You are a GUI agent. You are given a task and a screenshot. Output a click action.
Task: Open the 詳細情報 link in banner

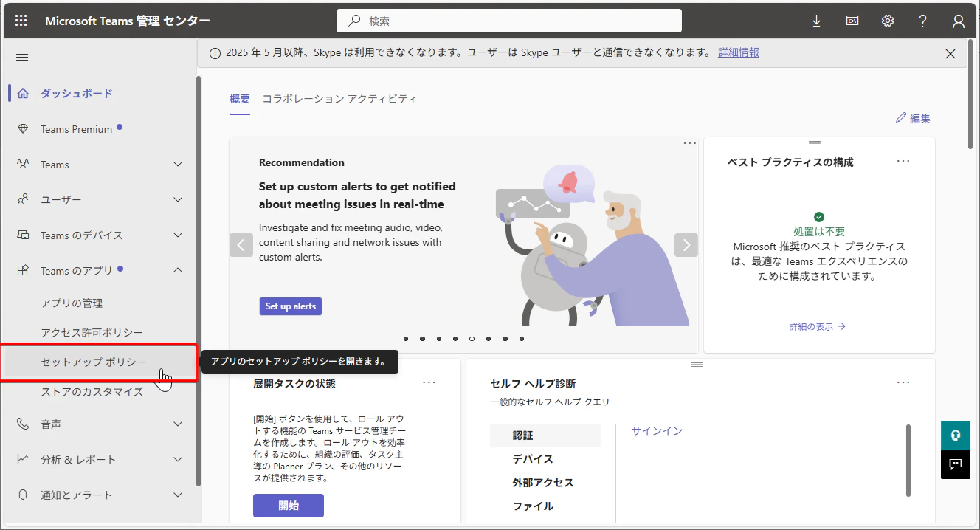(x=739, y=53)
